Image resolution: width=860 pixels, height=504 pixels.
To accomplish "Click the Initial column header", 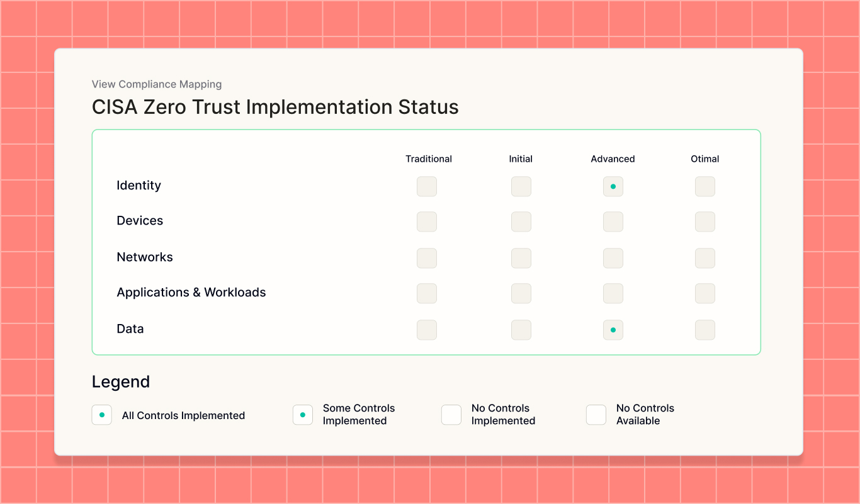I will click(521, 159).
